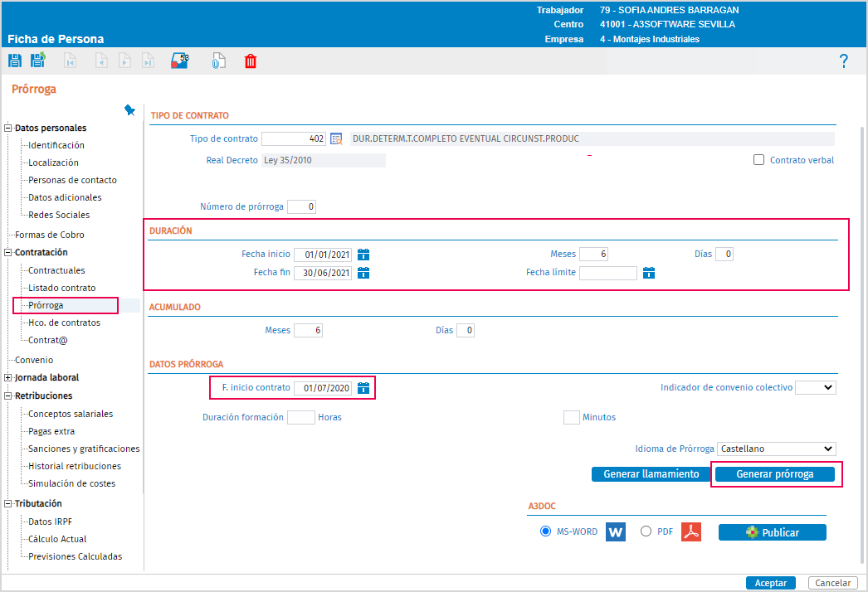Go to the first record page icon
The height and width of the screenshot is (592, 868).
point(70,61)
